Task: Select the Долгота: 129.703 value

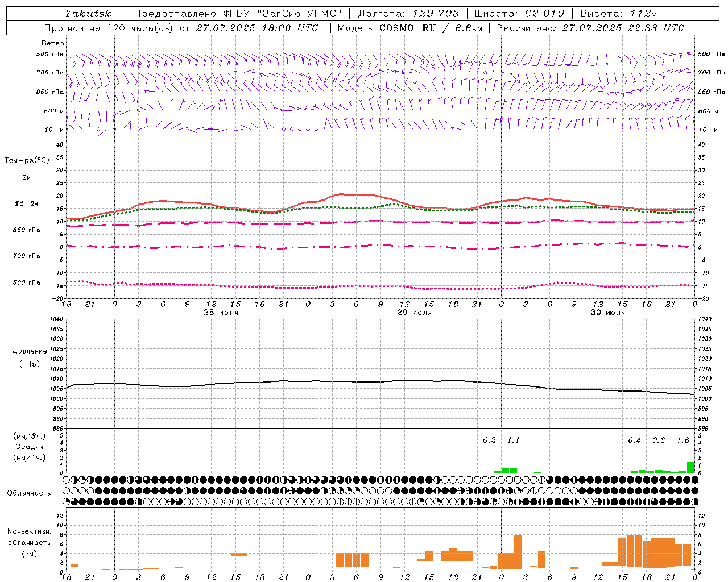Action: pos(408,13)
